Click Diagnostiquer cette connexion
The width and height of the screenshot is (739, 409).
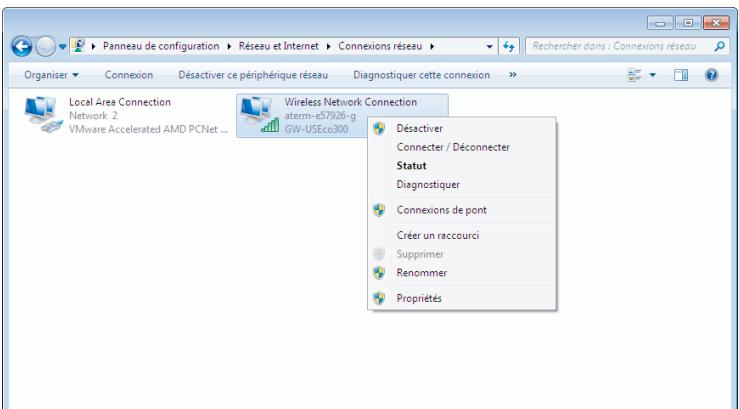[x=421, y=75]
